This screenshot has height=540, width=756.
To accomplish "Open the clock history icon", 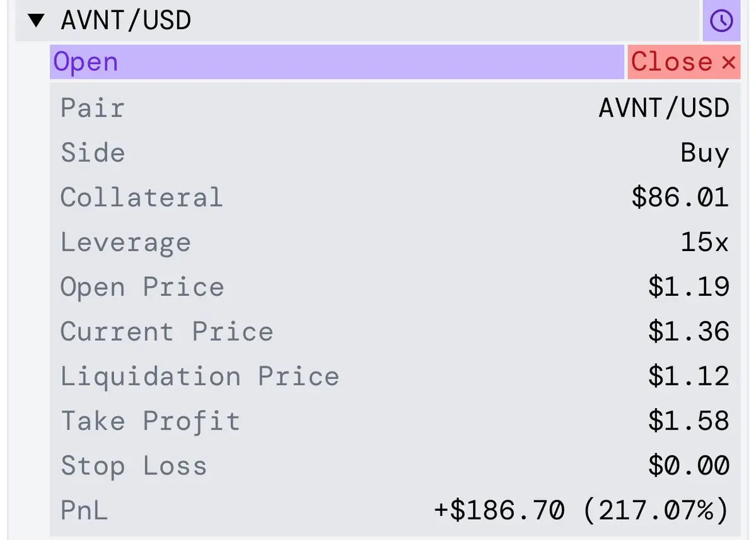I will [x=721, y=21].
